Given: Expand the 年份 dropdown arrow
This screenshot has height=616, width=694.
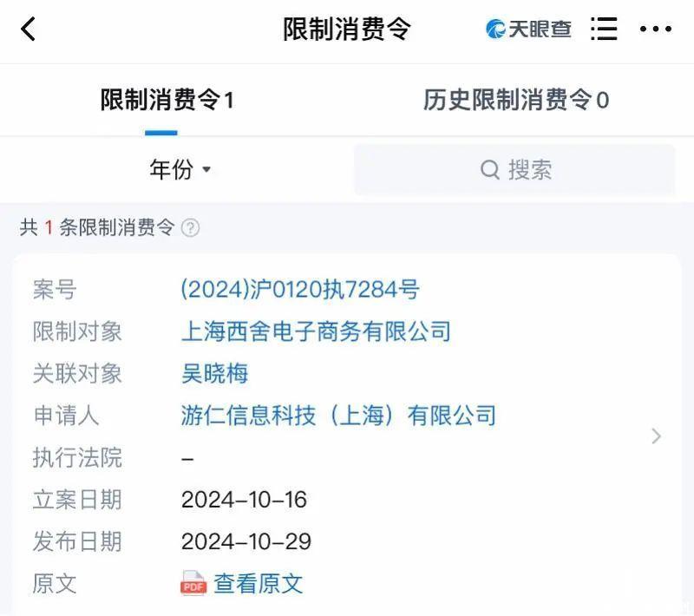Looking at the screenshot, I should point(206,170).
